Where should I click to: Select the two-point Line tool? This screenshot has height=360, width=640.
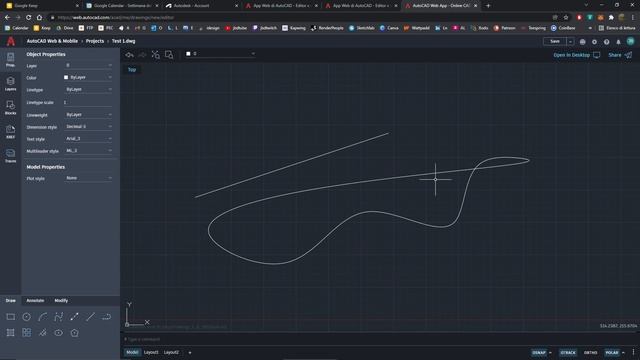click(74, 317)
